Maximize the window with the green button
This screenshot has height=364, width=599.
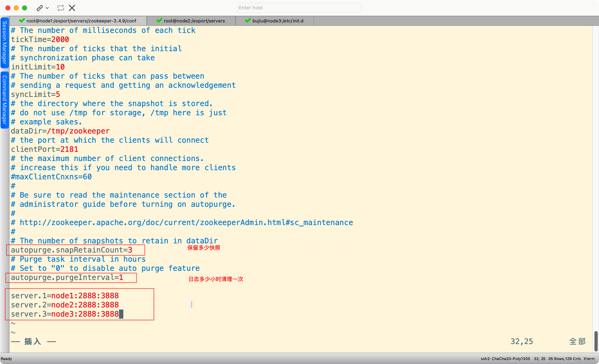tap(25, 8)
